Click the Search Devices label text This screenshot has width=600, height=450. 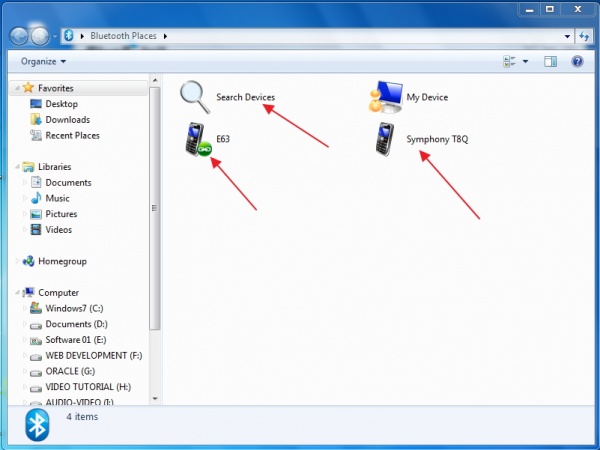(x=246, y=97)
